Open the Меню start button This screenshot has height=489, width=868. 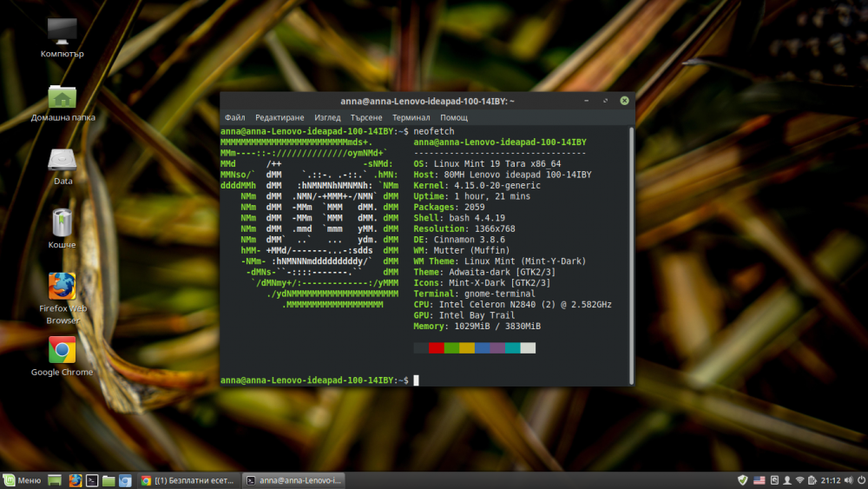point(23,480)
